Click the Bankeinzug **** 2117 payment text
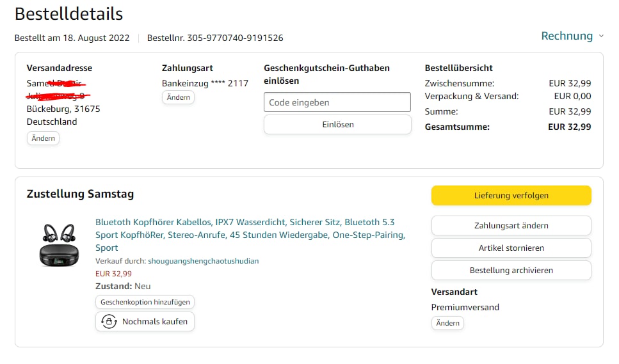 pyautogui.click(x=205, y=83)
